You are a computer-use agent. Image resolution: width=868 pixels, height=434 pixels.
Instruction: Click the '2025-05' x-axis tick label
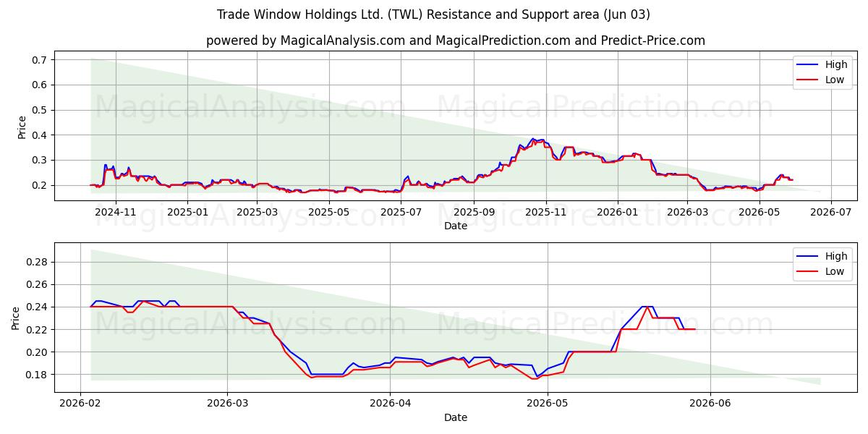pyautogui.click(x=329, y=212)
